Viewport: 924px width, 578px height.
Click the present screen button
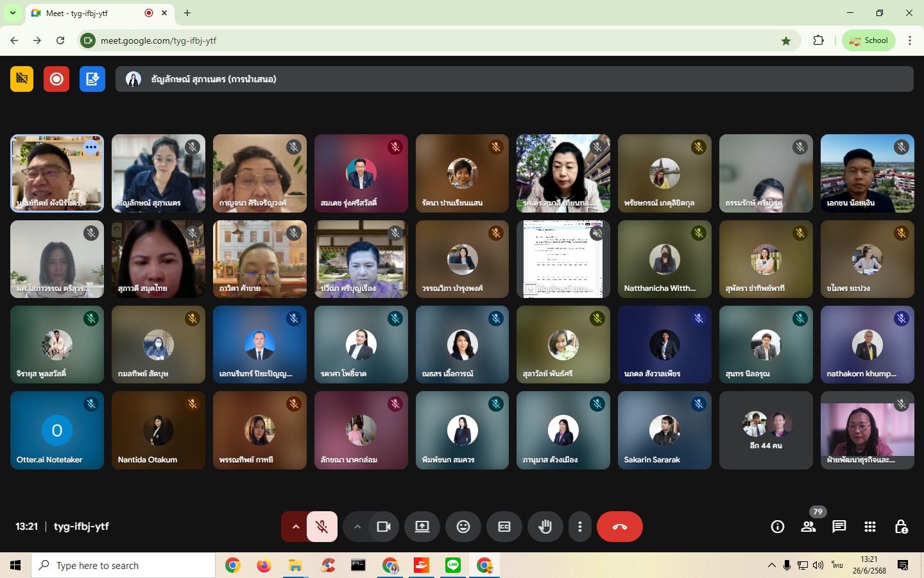tap(422, 527)
